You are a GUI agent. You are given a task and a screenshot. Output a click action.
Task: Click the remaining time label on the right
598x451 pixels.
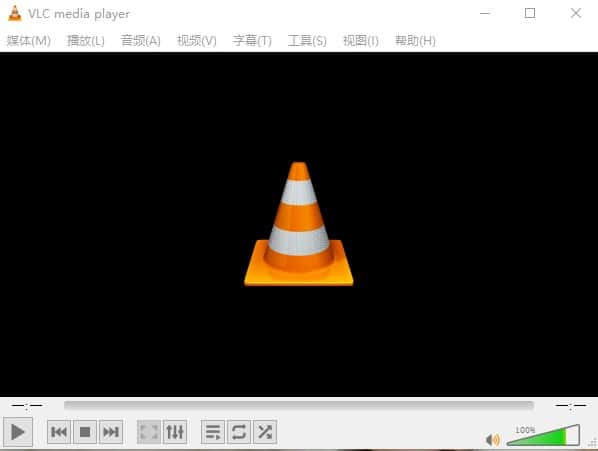tap(571, 406)
